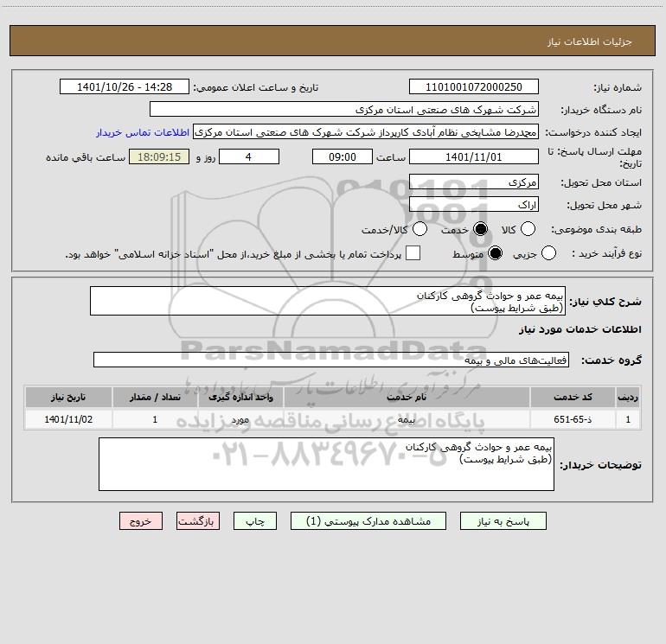This screenshot has width=666, height=644.
Task: Select the کالا/خدمت radio button
Action: (x=419, y=229)
